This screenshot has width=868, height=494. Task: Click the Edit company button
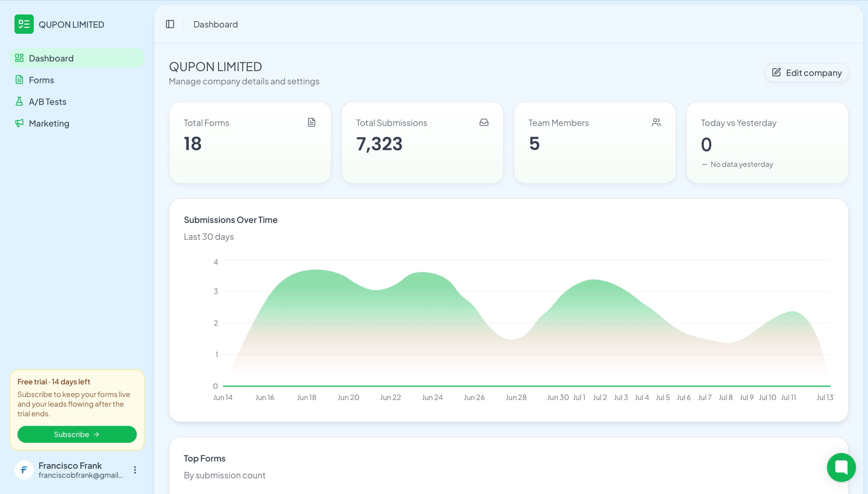pyautogui.click(x=807, y=73)
